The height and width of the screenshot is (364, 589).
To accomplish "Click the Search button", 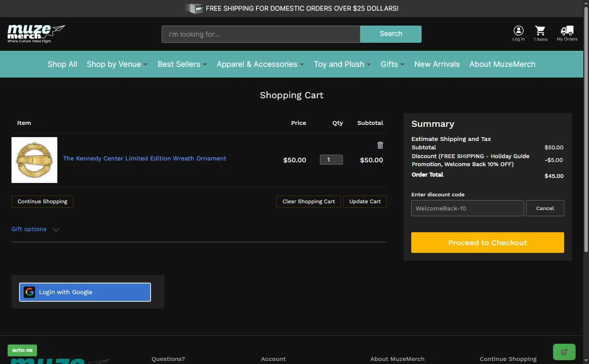I will (391, 34).
